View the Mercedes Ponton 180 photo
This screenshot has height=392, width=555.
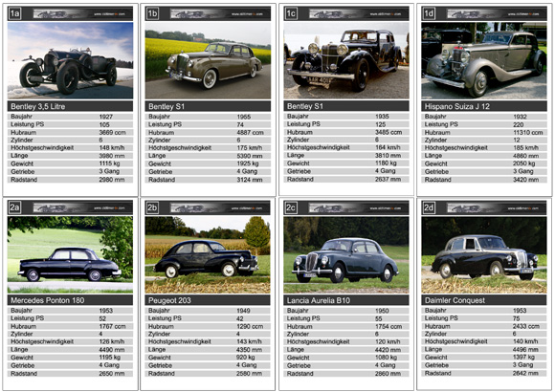70,254
